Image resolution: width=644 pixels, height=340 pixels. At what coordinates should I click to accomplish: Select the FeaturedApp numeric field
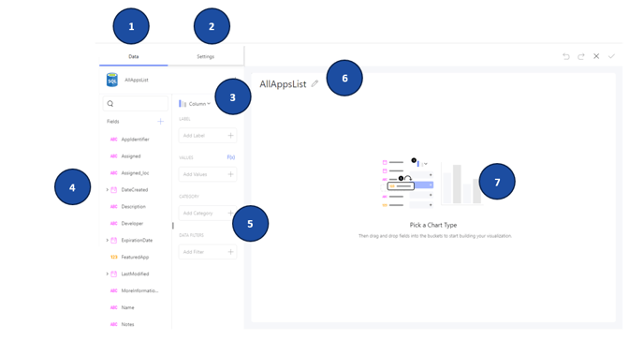pos(130,257)
